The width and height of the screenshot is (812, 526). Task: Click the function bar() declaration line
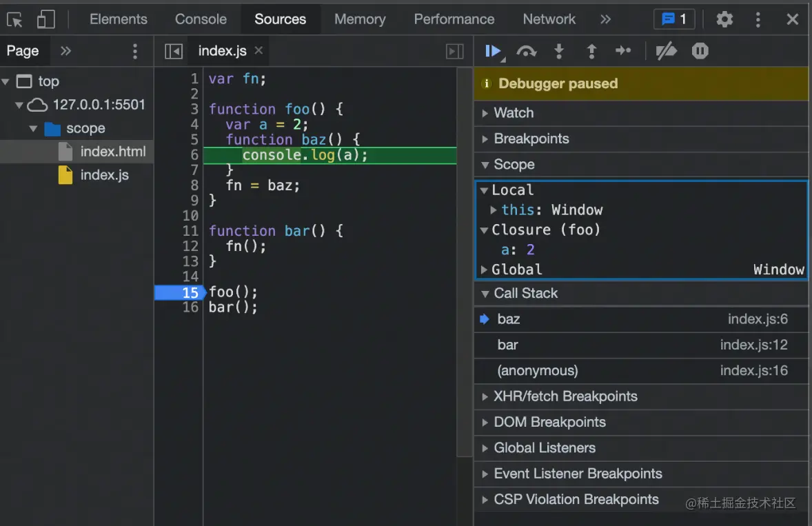pyautogui.click(x=276, y=231)
